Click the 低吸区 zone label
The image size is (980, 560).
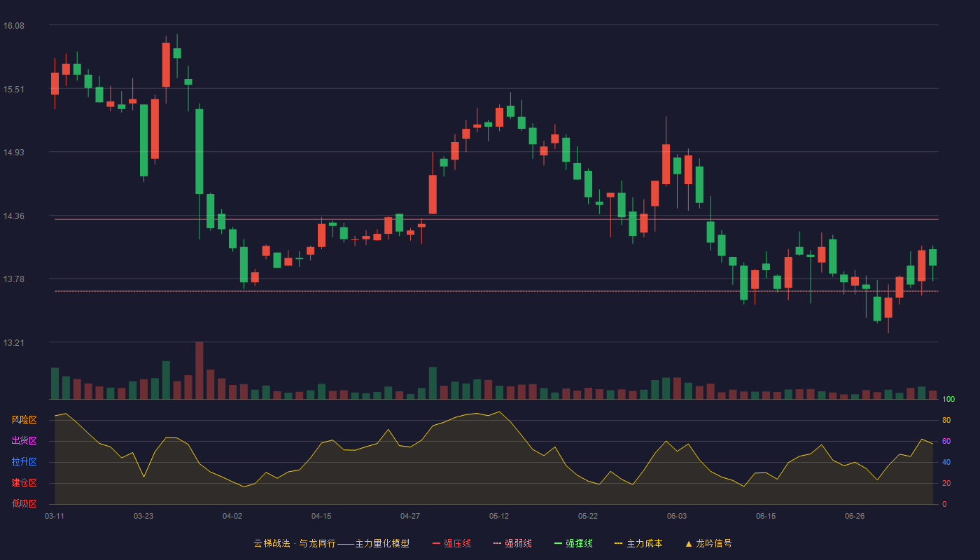[24, 504]
